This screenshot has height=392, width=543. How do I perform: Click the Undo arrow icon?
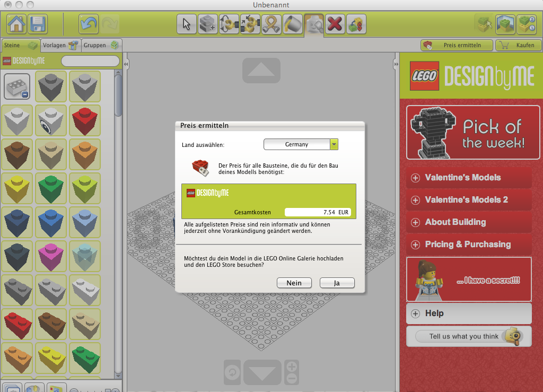click(88, 24)
